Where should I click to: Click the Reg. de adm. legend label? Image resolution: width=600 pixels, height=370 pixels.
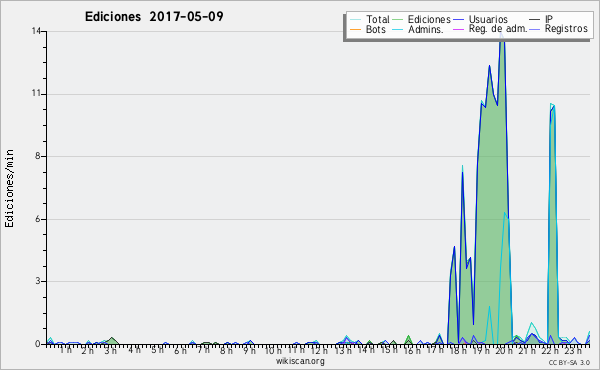pyautogui.click(x=498, y=29)
